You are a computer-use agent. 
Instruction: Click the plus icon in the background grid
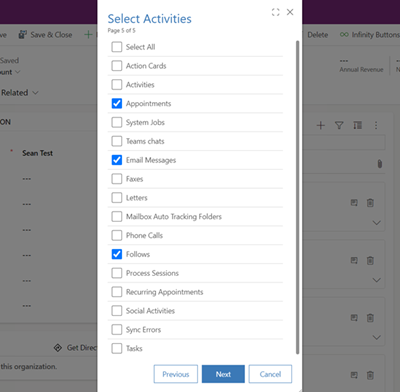point(321,125)
